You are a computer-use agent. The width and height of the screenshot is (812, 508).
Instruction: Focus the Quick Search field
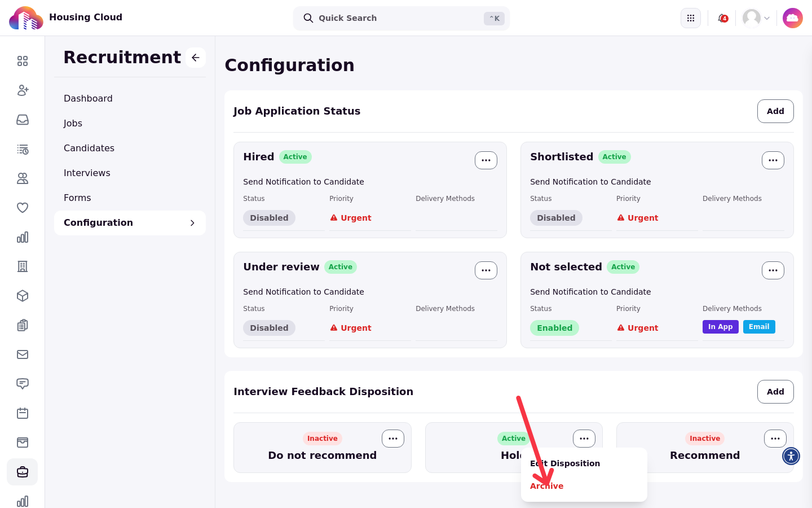(x=401, y=18)
